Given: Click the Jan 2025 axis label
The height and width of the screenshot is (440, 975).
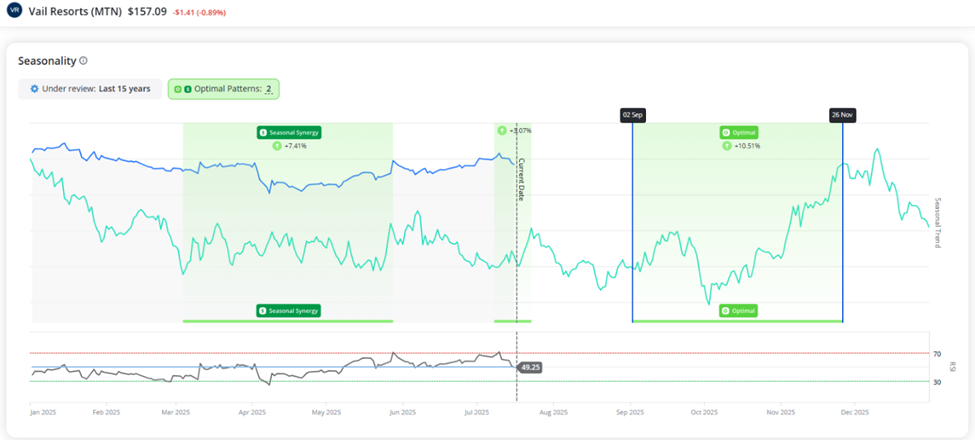Looking at the screenshot, I should (x=44, y=412).
